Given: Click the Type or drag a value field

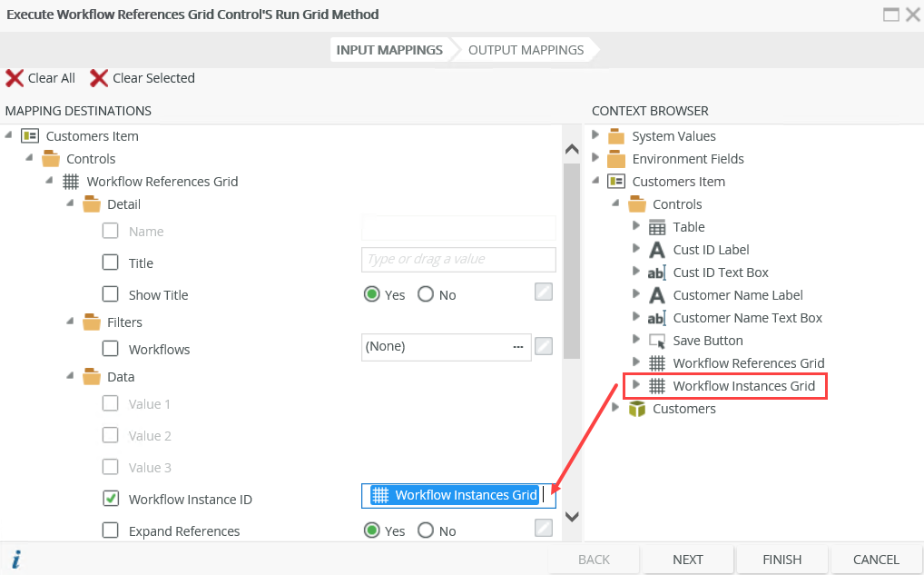Looking at the screenshot, I should coord(458,260).
